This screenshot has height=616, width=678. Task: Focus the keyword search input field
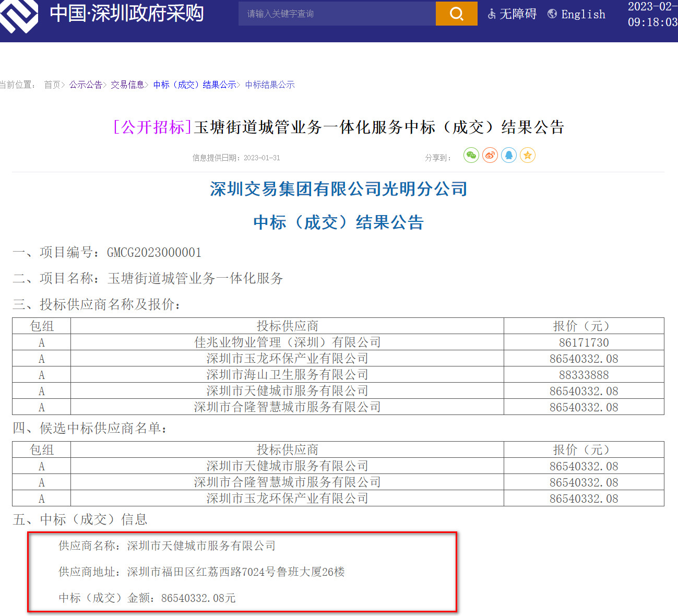[x=337, y=14]
